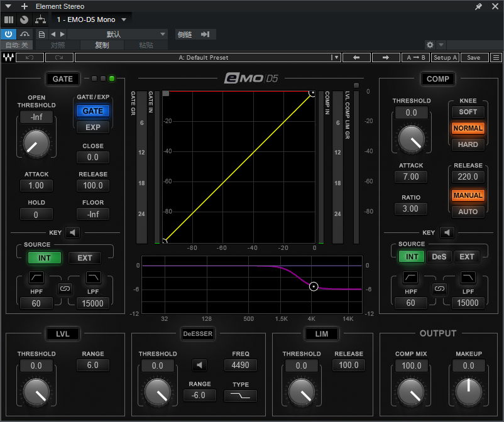The image size is (504, 422).
Task: Toggle the COMP section button
Action: [x=438, y=79]
